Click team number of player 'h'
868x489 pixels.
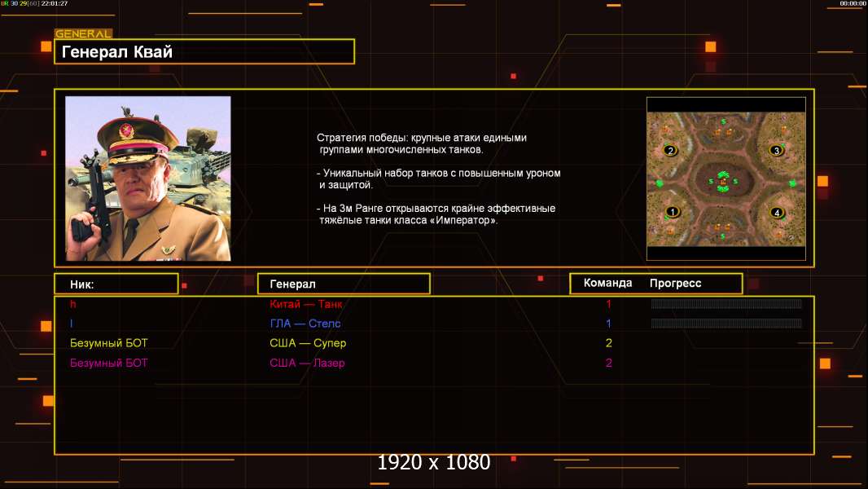click(x=608, y=304)
